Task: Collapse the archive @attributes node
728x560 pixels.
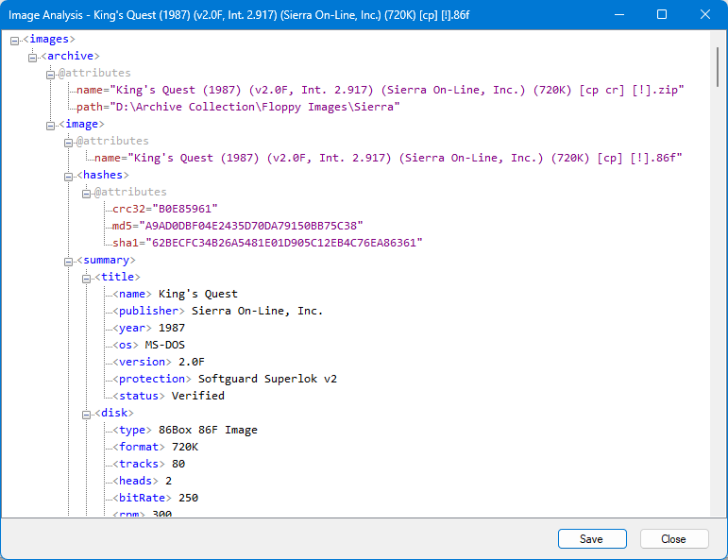Action: [50, 75]
